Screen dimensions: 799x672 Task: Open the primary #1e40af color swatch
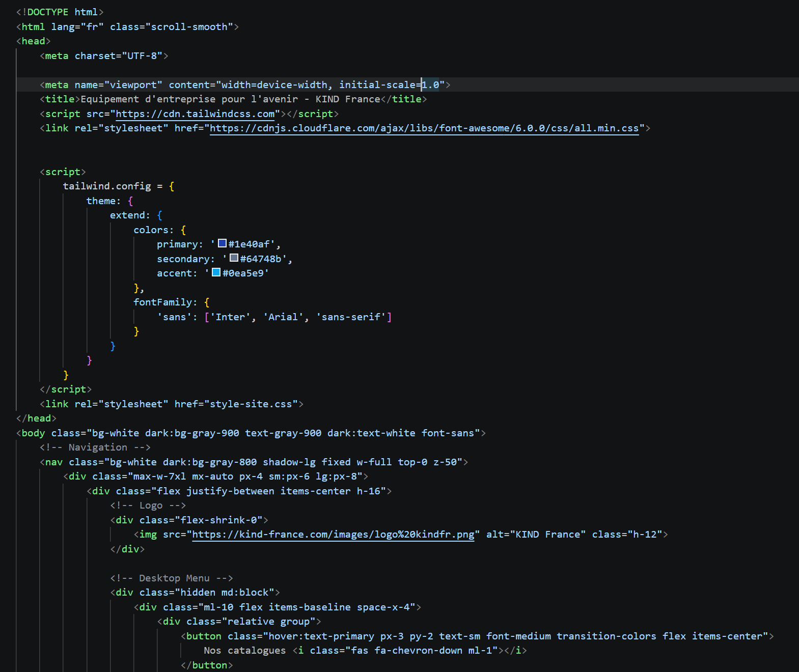pyautogui.click(x=222, y=243)
